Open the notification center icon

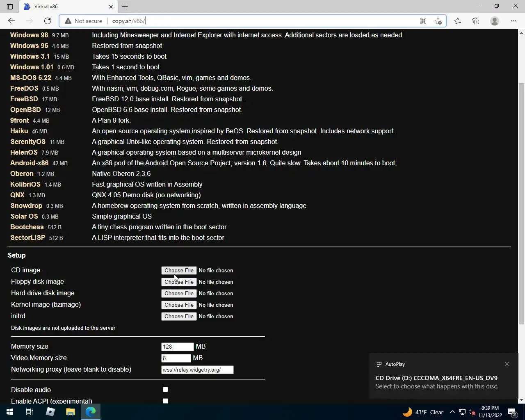pos(512,412)
